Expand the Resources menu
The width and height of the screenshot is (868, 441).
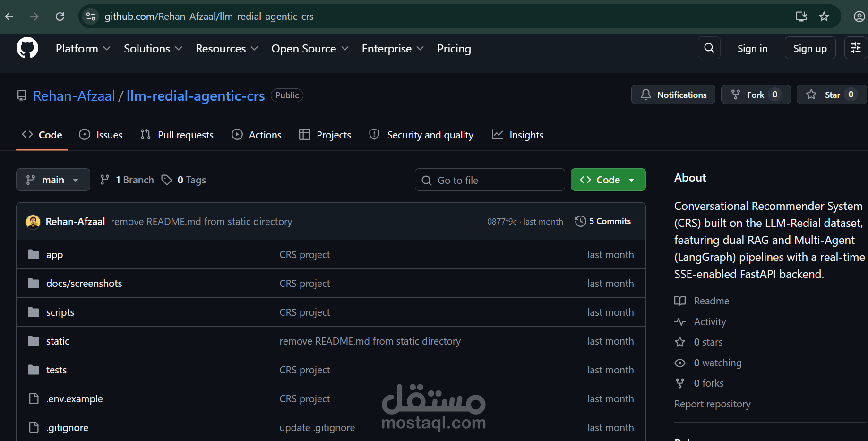click(227, 49)
